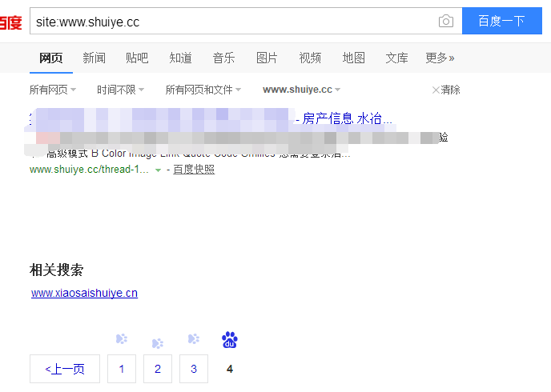551x392 pixels.
Task: Click the current page number 4
Action: pos(230,369)
